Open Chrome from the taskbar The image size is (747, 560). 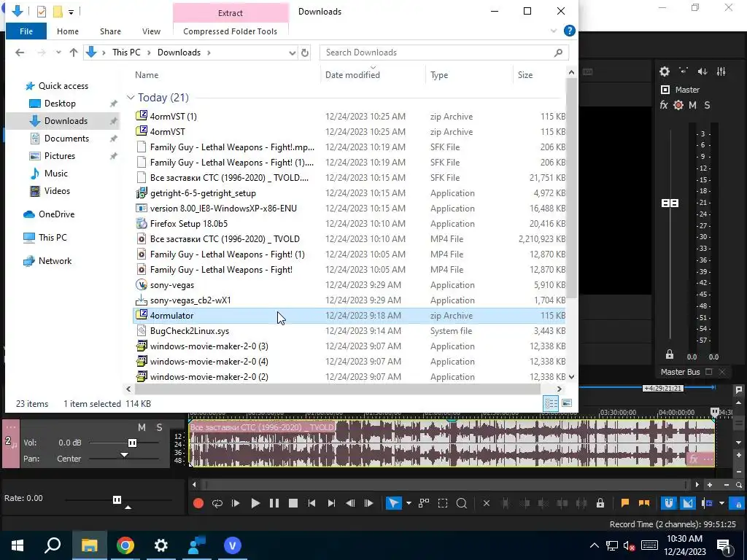coord(125,545)
